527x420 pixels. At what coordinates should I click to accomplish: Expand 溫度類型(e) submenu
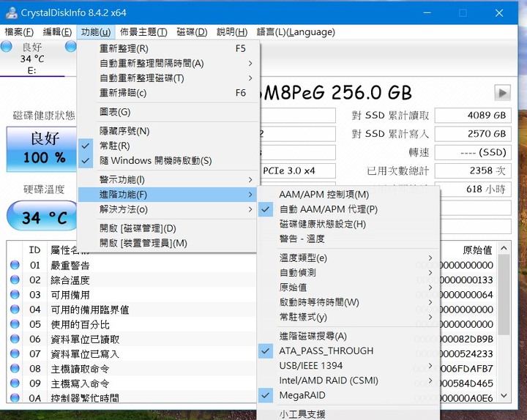click(348, 258)
